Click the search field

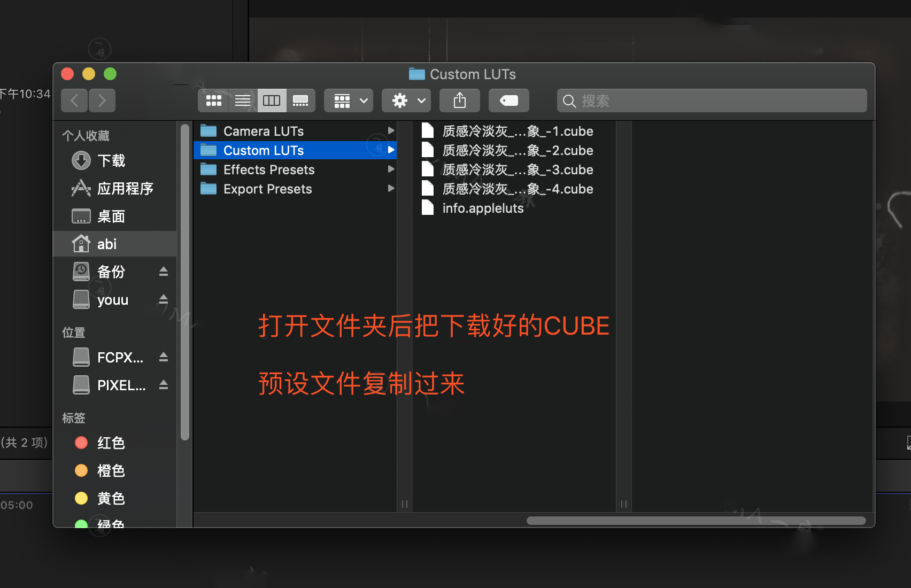(x=712, y=100)
